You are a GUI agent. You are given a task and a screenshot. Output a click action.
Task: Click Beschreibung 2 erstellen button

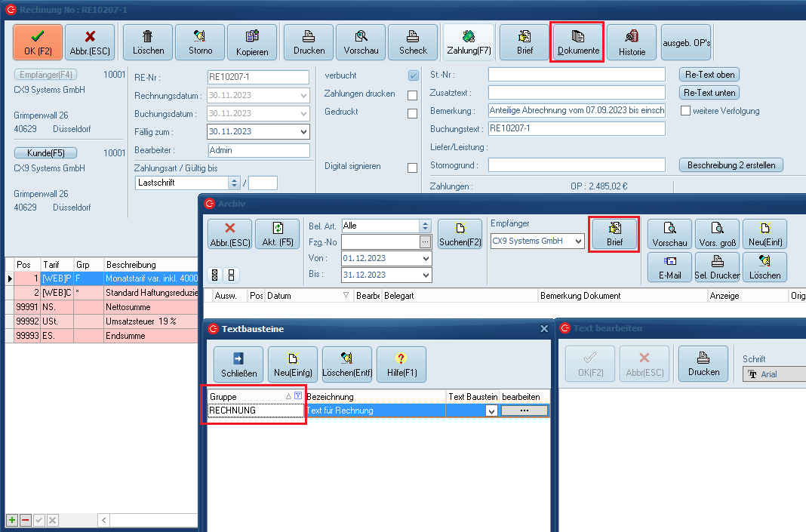pyautogui.click(x=731, y=165)
